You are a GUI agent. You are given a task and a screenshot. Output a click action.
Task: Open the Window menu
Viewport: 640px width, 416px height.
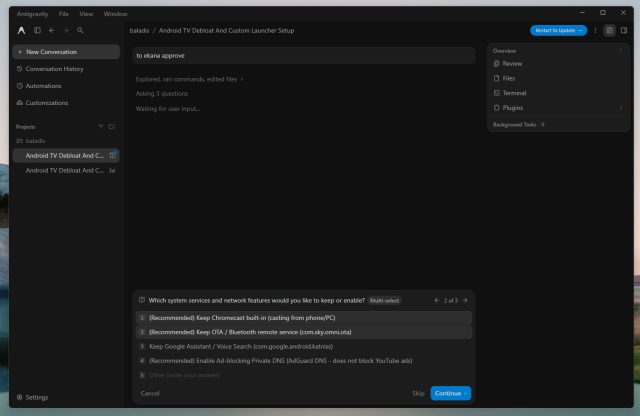116,14
